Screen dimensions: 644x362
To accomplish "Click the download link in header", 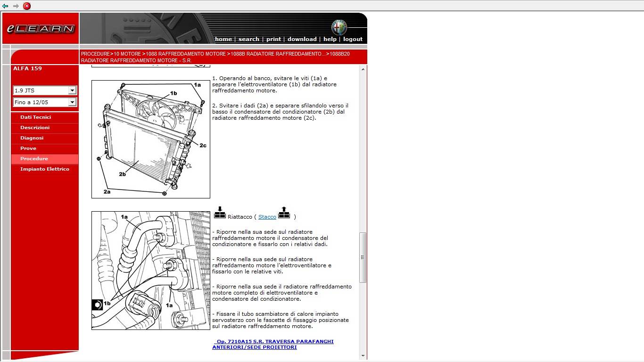I will [x=302, y=39].
